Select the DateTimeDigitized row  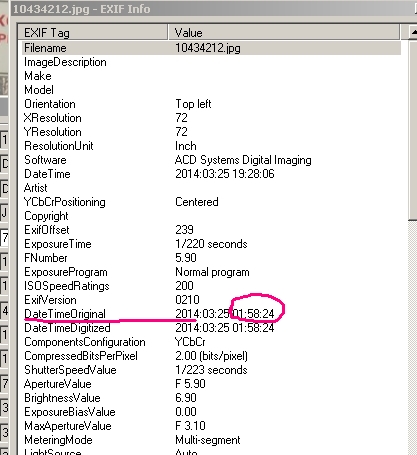point(212,328)
